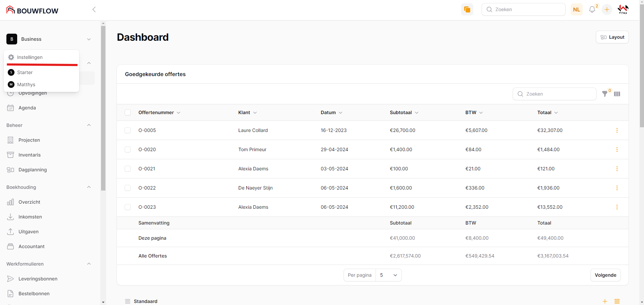Viewport: 644px width, 305px height.
Task: Open the column visibility icon
Action: tap(617, 94)
